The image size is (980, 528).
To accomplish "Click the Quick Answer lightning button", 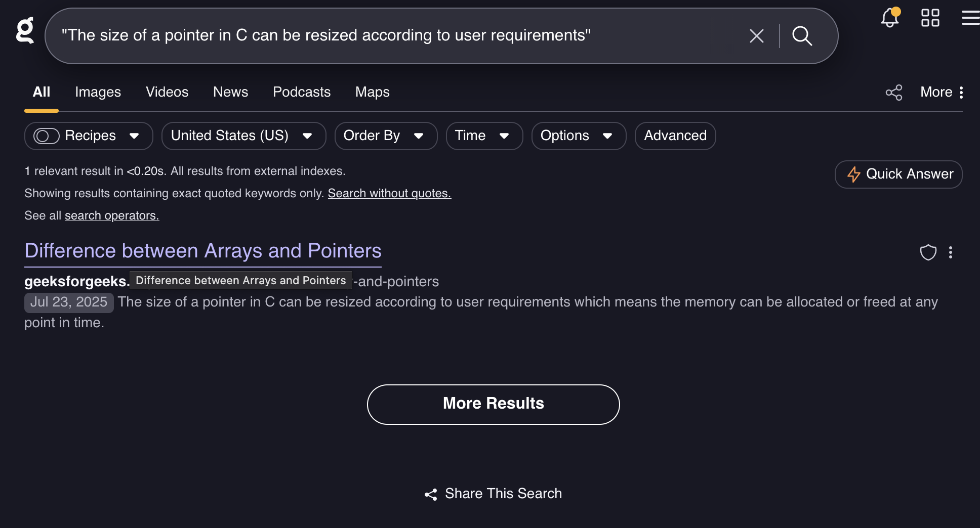I will pyautogui.click(x=899, y=174).
